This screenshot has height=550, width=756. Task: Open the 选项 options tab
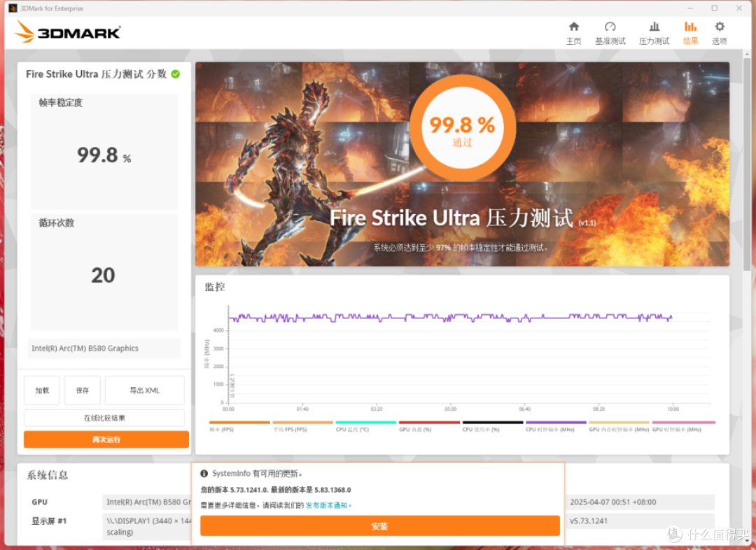click(720, 33)
